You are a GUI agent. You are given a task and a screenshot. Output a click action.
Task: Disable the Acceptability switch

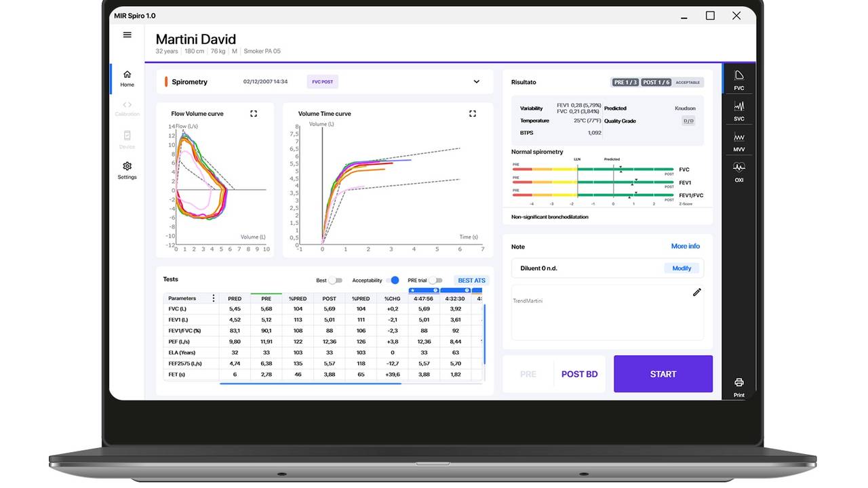coord(392,281)
